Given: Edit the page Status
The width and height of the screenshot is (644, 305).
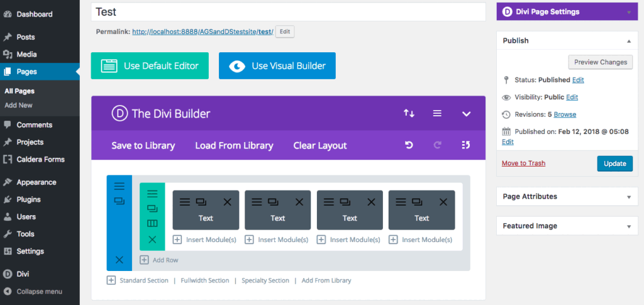Looking at the screenshot, I should click(578, 80).
